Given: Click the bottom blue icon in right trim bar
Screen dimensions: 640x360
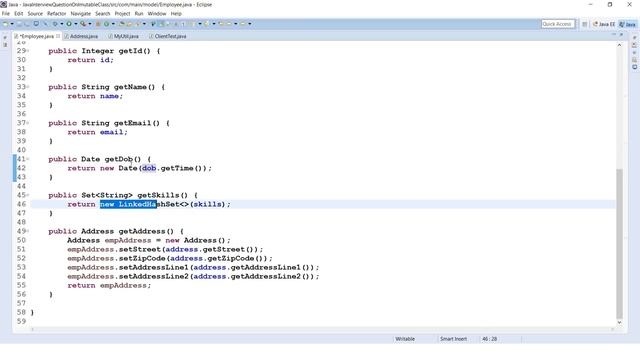Looking at the screenshot, I should click(634, 67).
